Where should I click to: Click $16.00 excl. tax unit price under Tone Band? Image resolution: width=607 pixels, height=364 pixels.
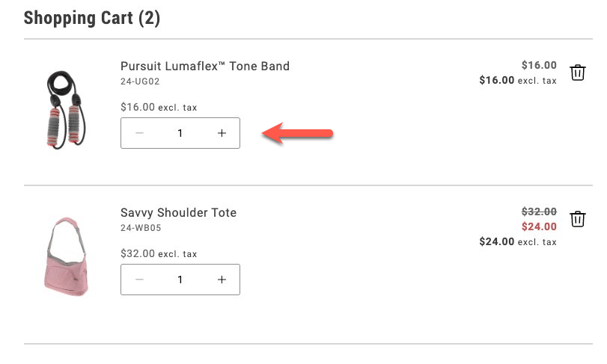pyautogui.click(x=159, y=107)
